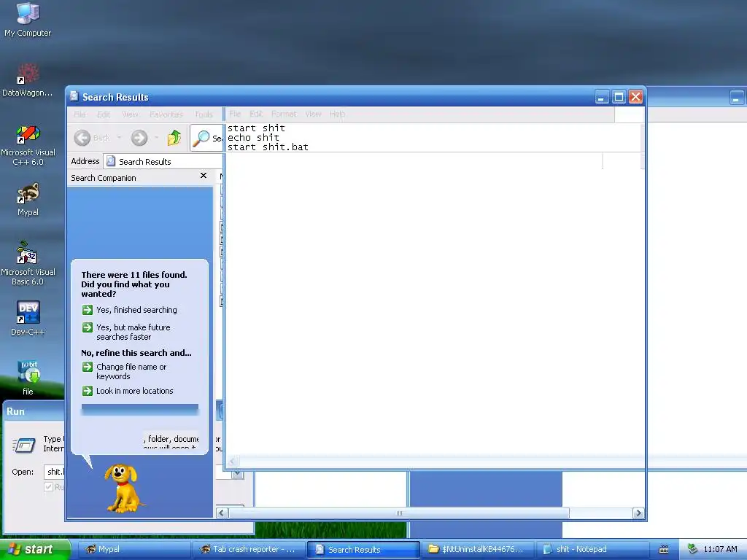Toggle the checkbox in the Run dialog
The width and height of the screenshot is (747, 560).
tap(48, 486)
